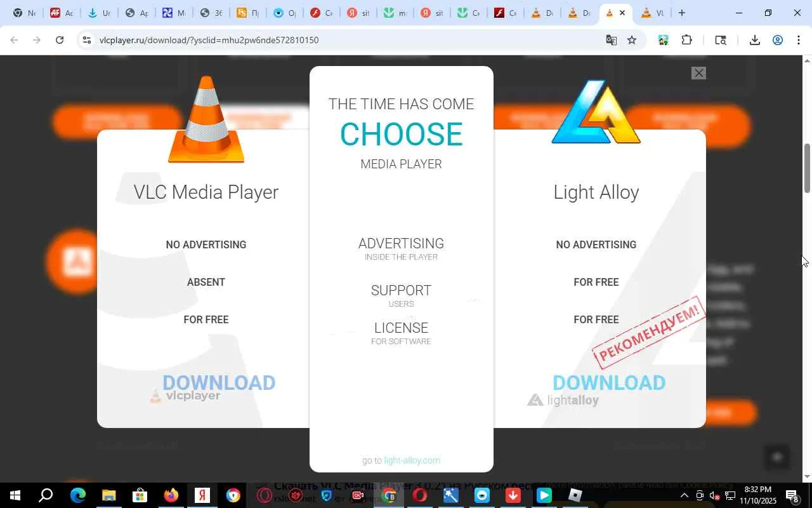
Task: Launch Firefox from taskbar
Action: [171, 495]
